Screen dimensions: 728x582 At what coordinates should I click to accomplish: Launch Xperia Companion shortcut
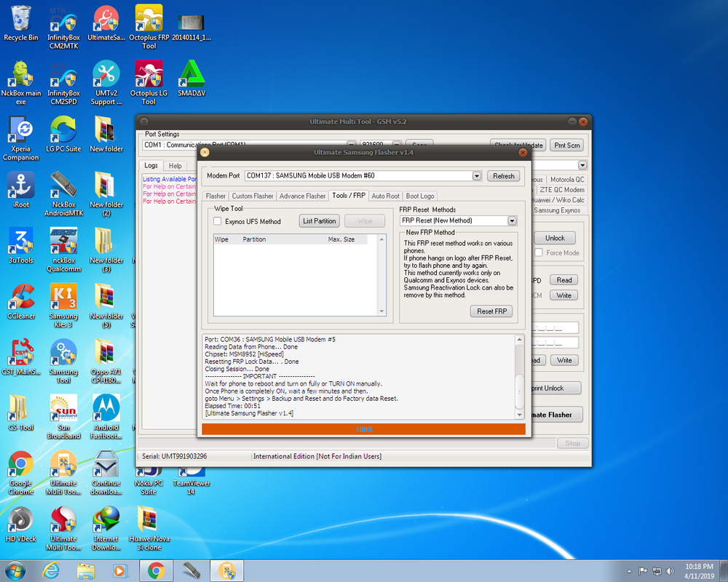pos(21,138)
